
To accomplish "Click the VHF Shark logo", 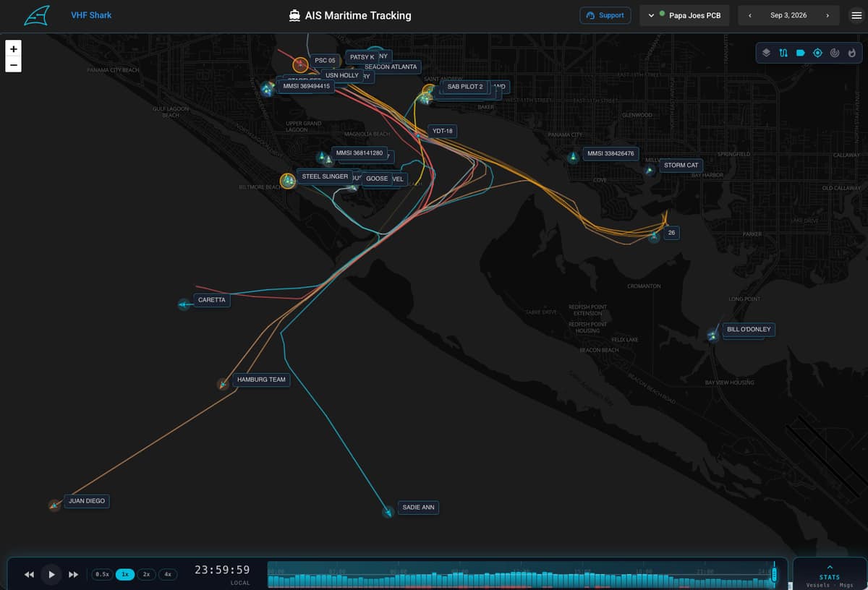I will [37, 15].
